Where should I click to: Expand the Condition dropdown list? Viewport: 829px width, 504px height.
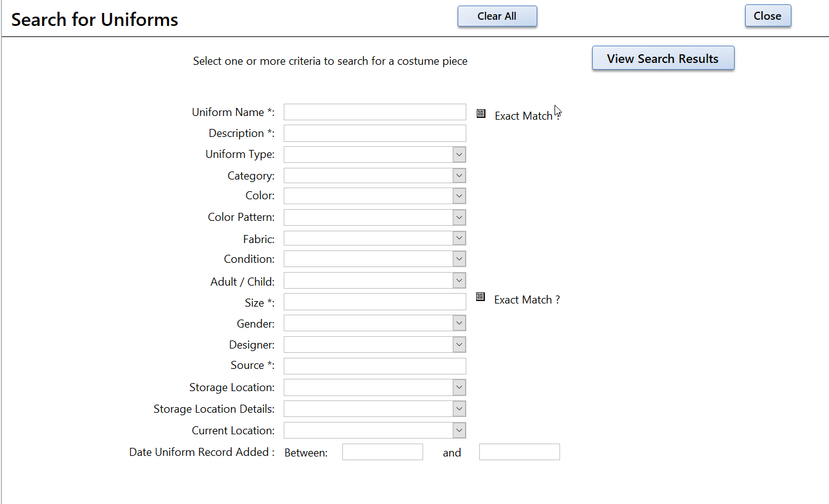tap(459, 258)
